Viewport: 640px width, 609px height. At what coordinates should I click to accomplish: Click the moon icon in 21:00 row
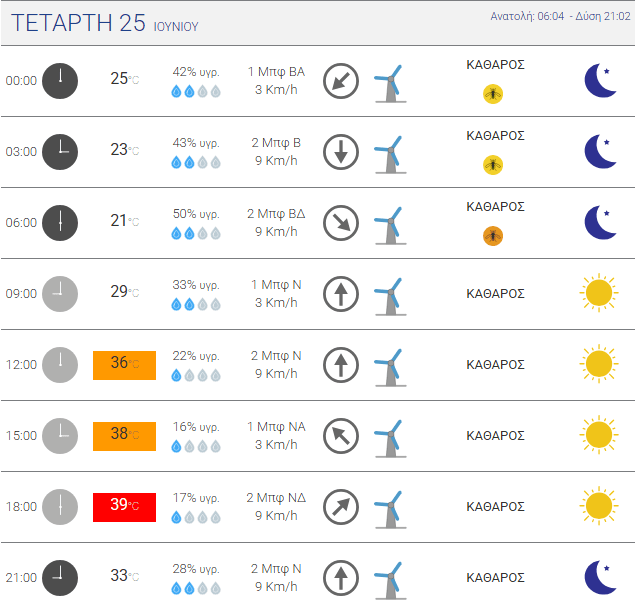[x=600, y=578]
